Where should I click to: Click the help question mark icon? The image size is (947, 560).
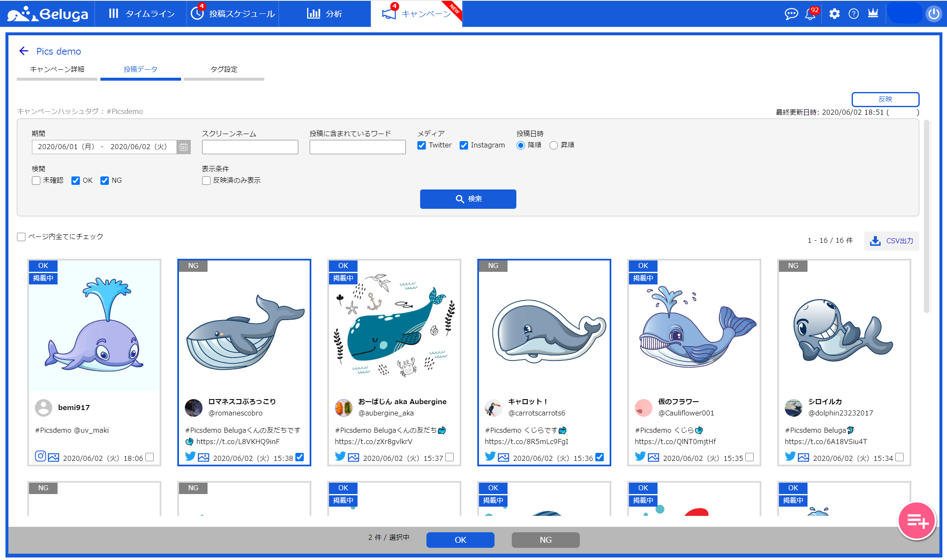pyautogui.click(x=854, y=14)
